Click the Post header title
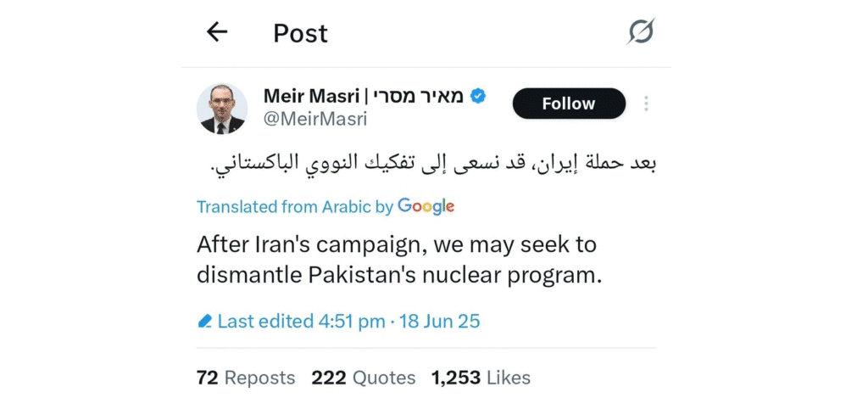 pos(300,33)
